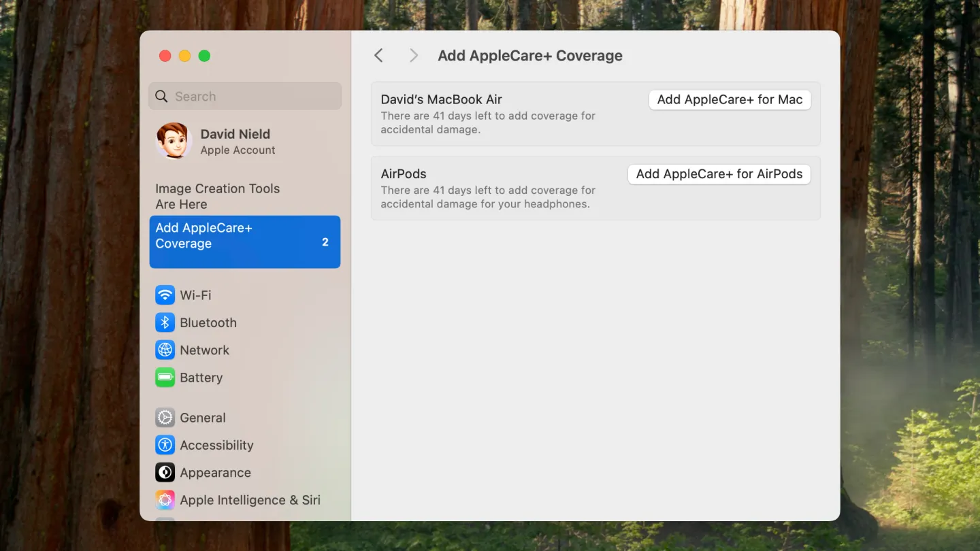Click the yellow minimize window button

coord(184,56)
